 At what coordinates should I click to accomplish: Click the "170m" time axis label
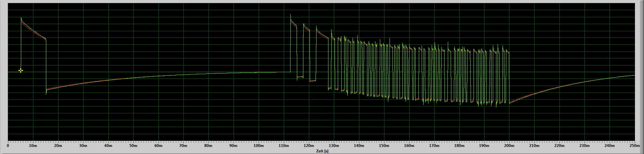[x=434, y=146]
